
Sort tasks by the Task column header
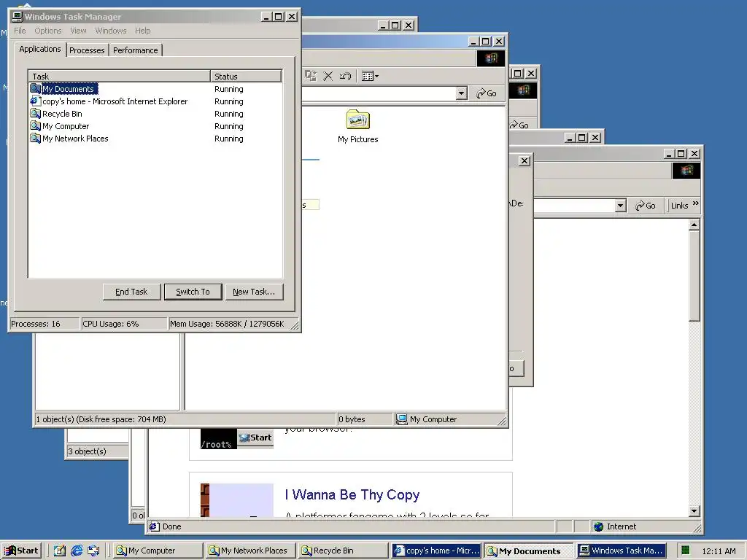click(x=120, y=76)
